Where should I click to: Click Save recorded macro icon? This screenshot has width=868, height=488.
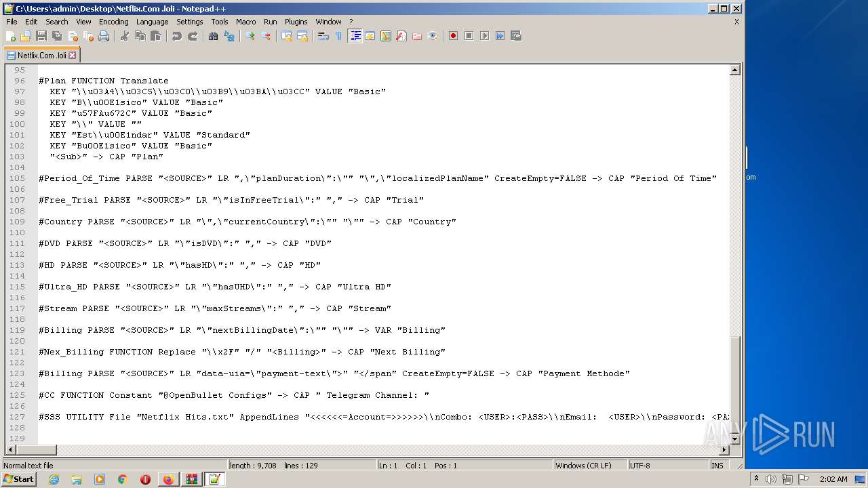pyautogui.click(x=515, y=36)
